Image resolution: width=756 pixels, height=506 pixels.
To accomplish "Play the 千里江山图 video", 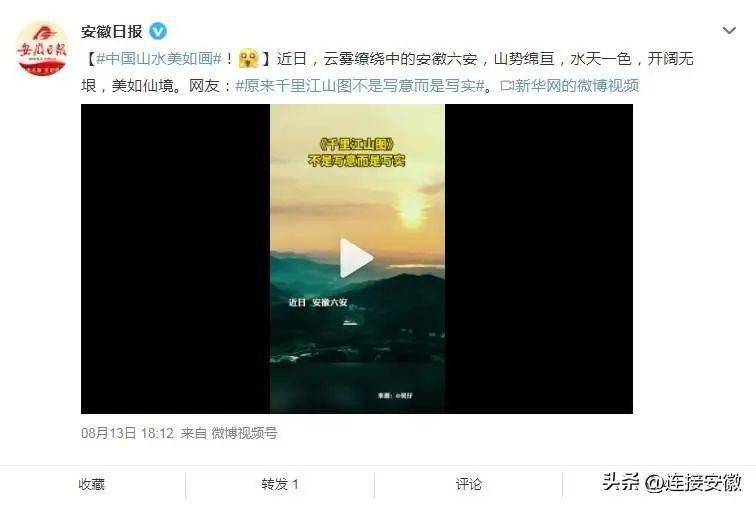I will point(356,258).
